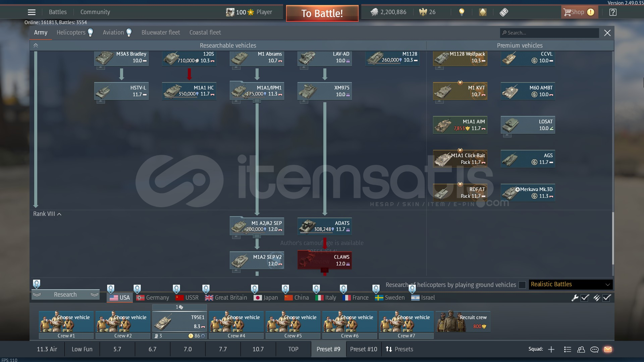Screen dimensions: 644x362
Task: Click the M1A1 HC tank icon
Action: point(173,91)
